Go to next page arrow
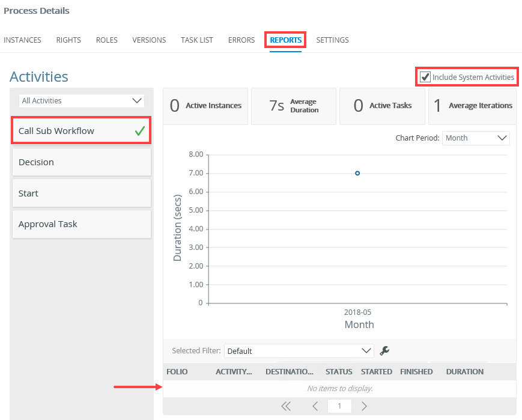 pos(364,406)
